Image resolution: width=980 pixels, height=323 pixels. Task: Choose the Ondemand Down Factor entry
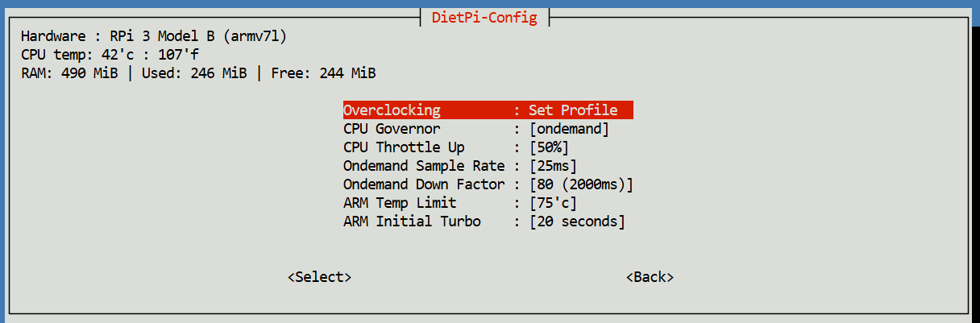[425, 184]
